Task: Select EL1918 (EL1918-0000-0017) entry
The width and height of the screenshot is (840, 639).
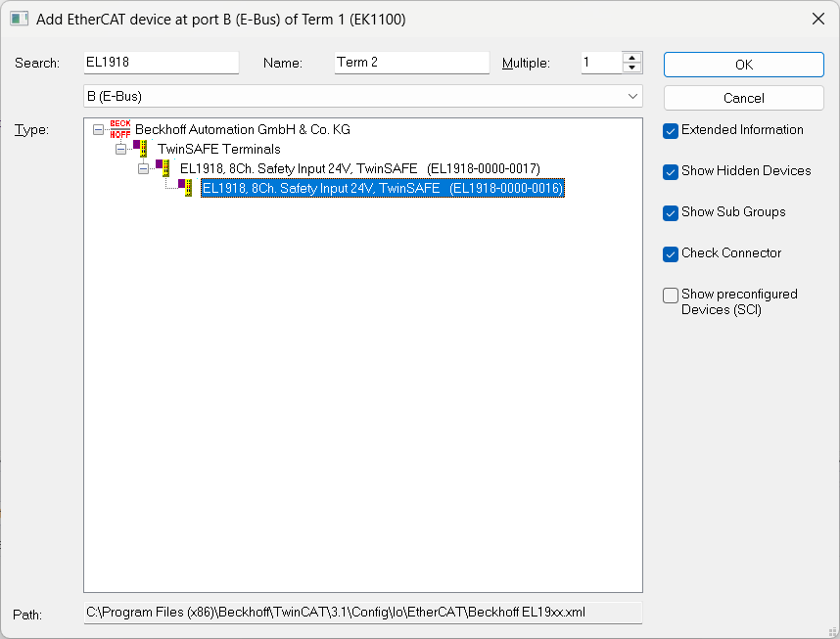Action: [x=360, y=168]
